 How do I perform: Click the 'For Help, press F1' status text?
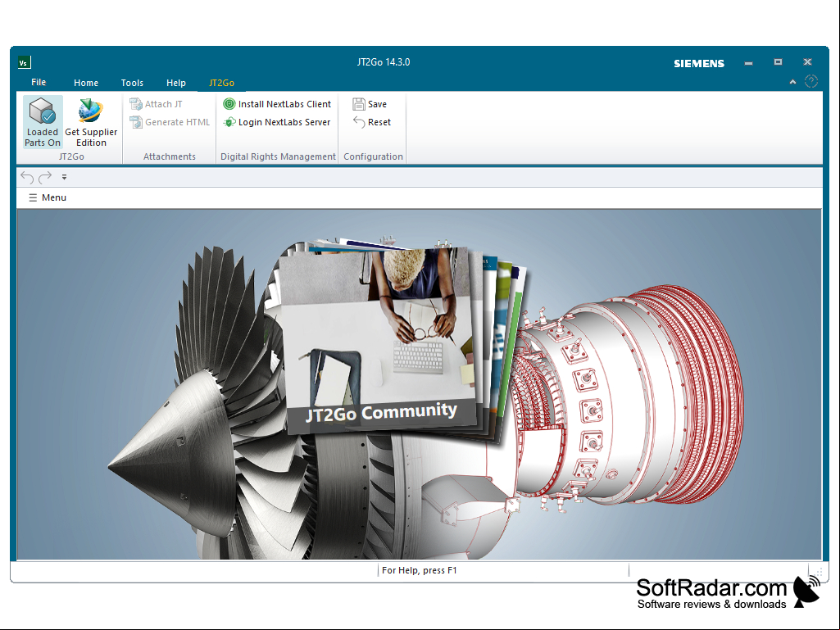[x=420, y=570]
